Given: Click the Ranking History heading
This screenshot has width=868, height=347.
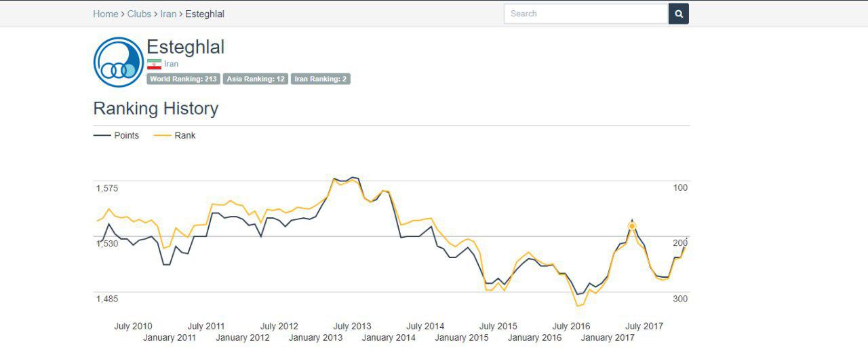Looking at the screenshot, I should [155, 109].
